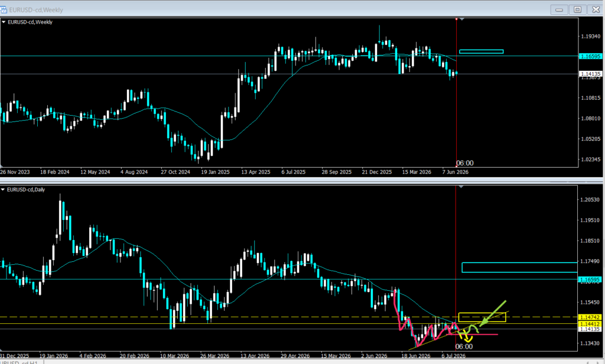Click the in-chart label EURUSD-cd,Daily
Image resolution: width=605 pixels, height=364 pixels.
pyautogui.click(x=26, y=190)
